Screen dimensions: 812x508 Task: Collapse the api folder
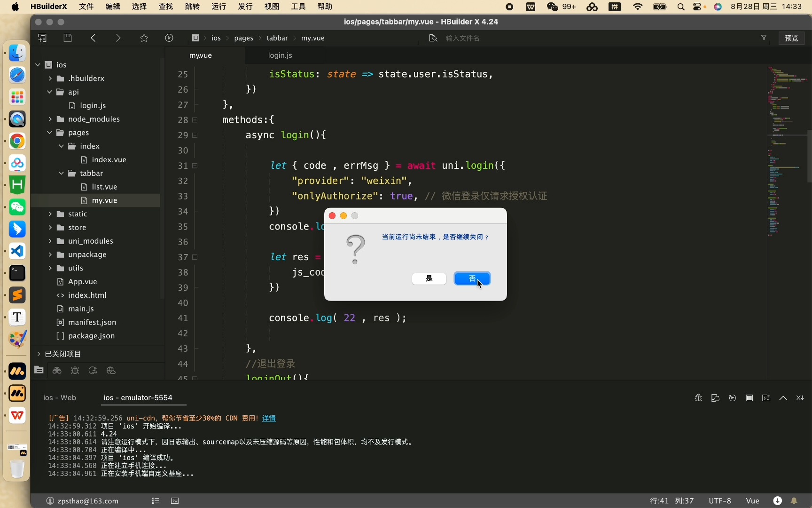pos(50,92)
